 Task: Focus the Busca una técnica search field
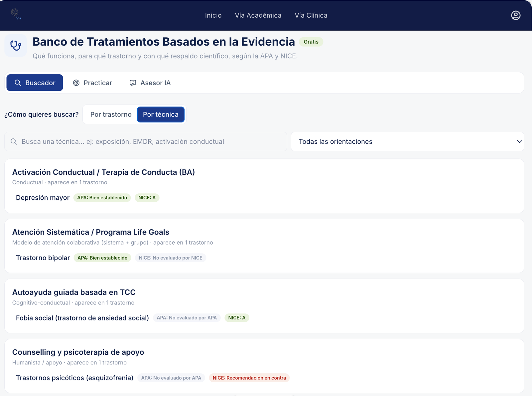pyautogui.click(x=146, y=141)
